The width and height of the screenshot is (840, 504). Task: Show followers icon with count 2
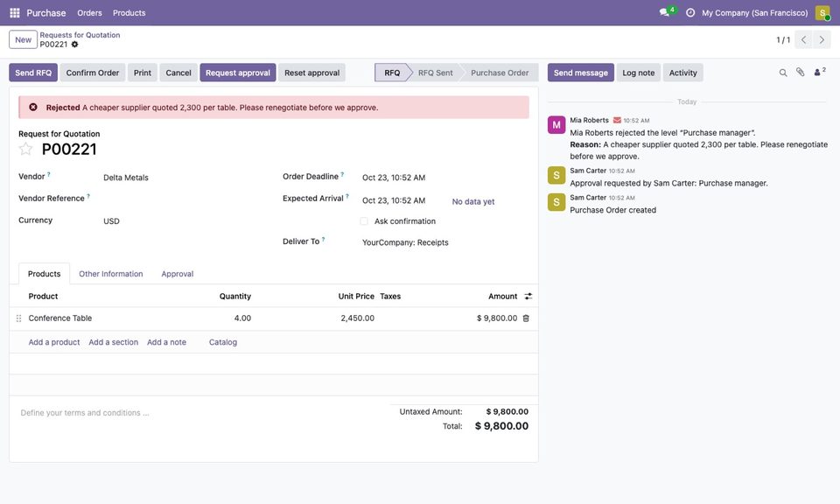coord(820,72)
